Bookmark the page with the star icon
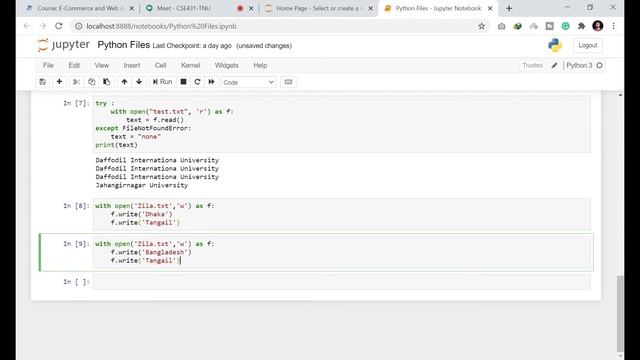This screenshot has height=360, width=640. click(x=482, y=26)
